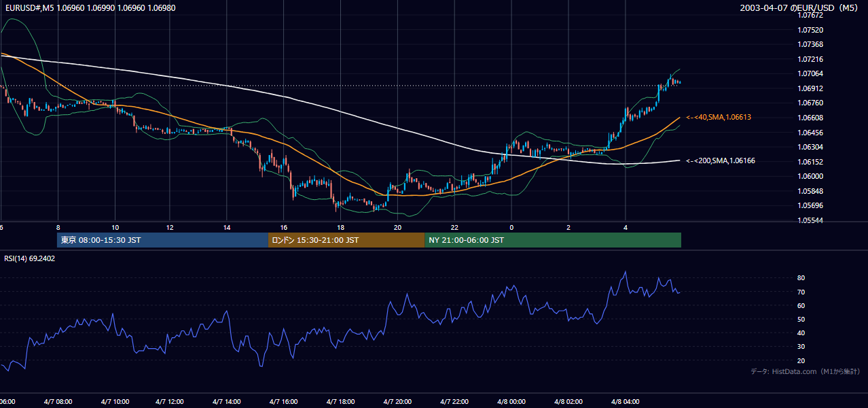This screenshot has height=408, width=868.
Task: Click the 4/7 18:00 date label
Action: pos(342,402)
